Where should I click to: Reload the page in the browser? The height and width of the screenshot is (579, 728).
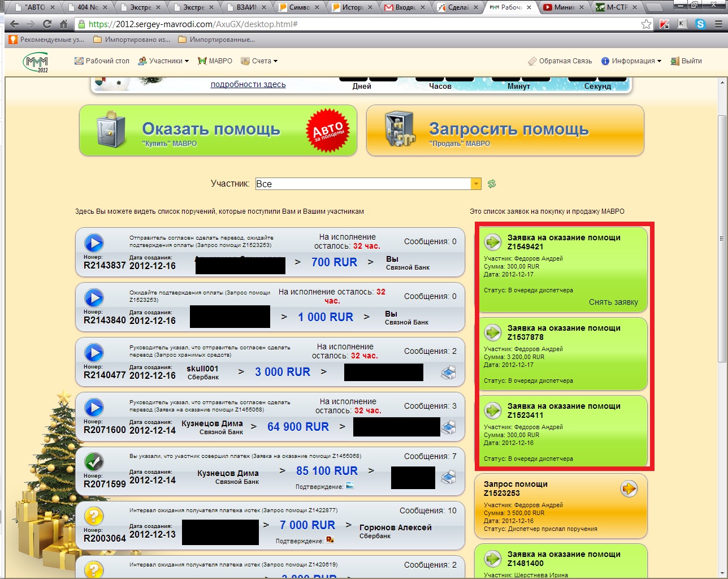coord(47,24)
